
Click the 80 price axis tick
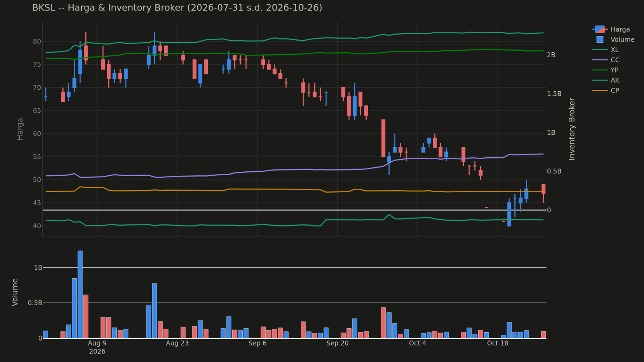(37, 41)
